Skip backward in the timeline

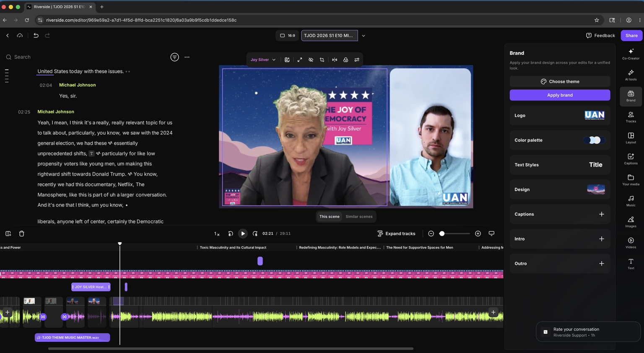pos(231,234)
